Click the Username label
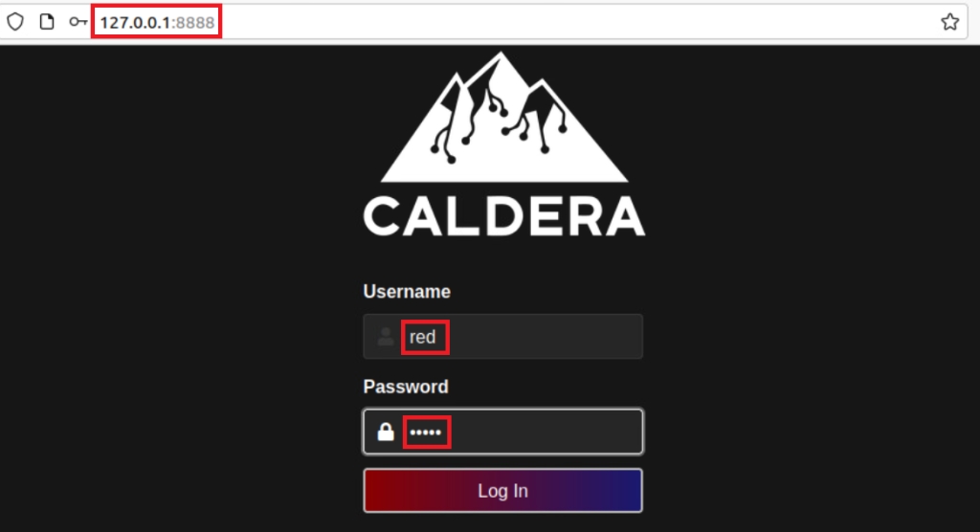This screenshot has height=532, width=980. pyautogui.click(x=407, y=292)
